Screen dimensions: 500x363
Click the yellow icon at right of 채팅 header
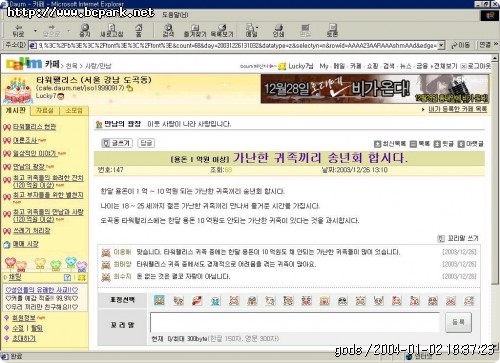pyautogui.click(x=82, y=277)
